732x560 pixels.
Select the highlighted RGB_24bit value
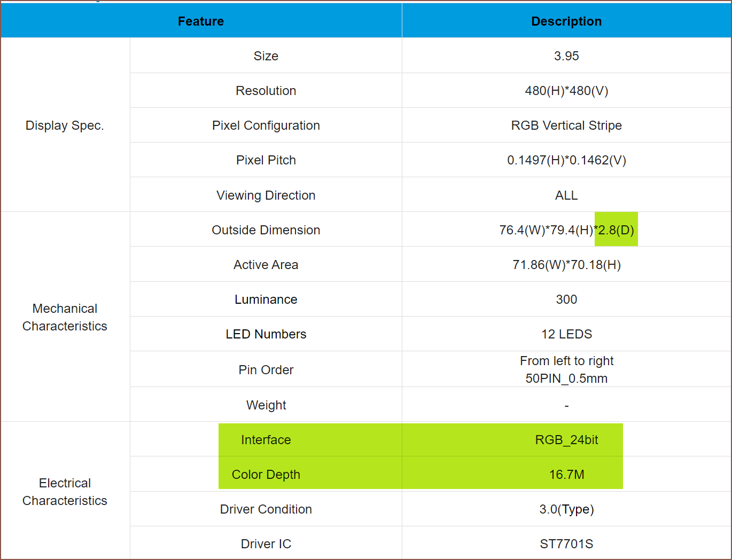566,440
